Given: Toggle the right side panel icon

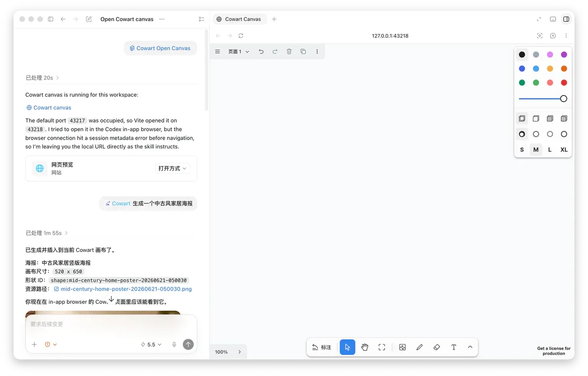Looking at the screenshot, I should [x=566, y=19].
